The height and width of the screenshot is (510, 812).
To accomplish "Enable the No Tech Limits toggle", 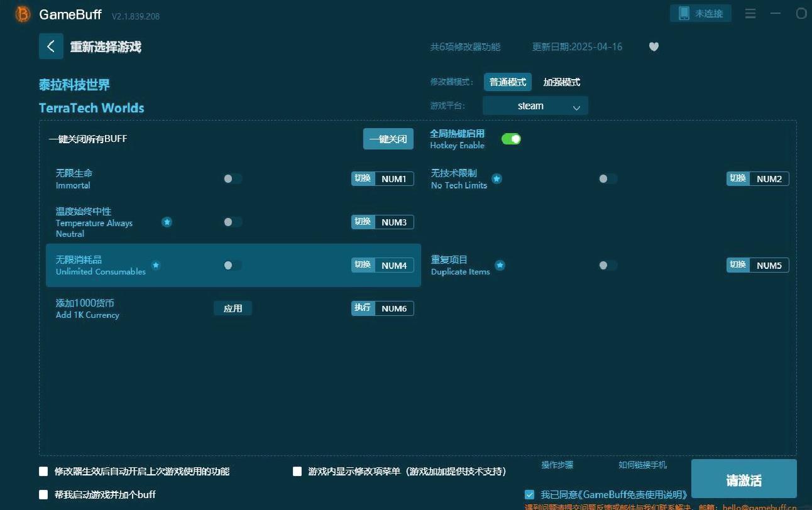I will coord(608,179).
